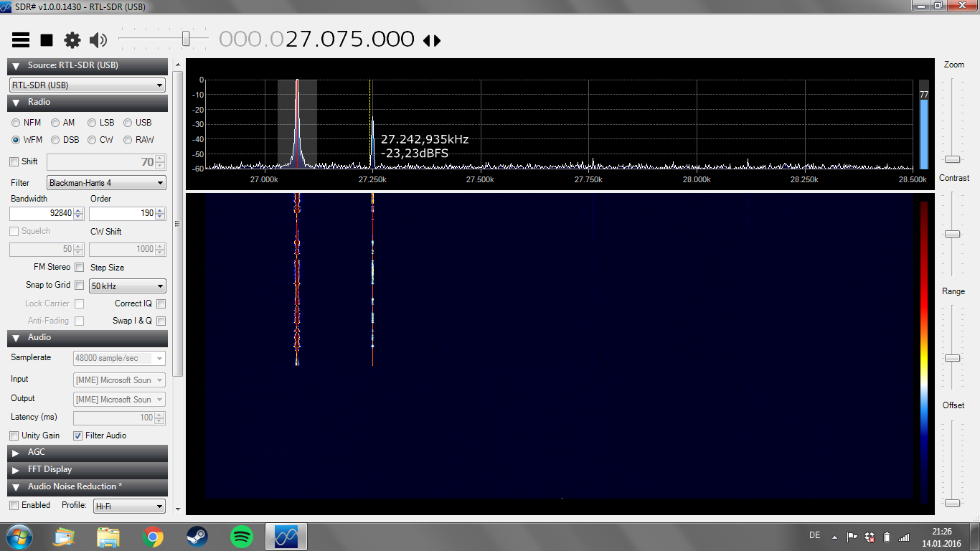Viewport: 980px width, 551px height.
Task: Collapse the Audio panel header
Action: (x=88, y=337)
